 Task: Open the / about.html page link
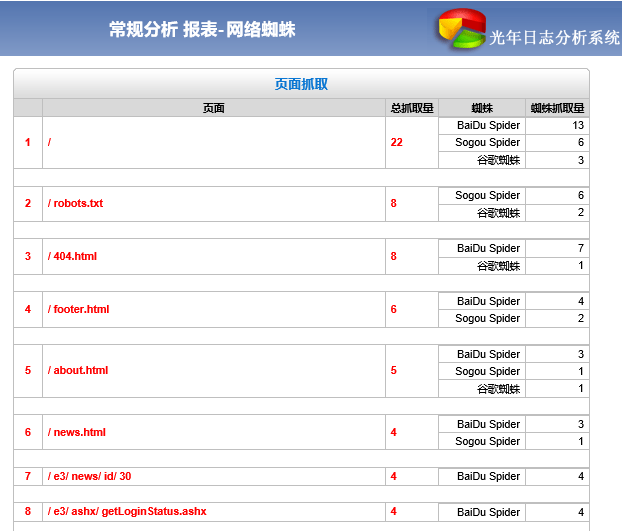[x=78, y=370]
